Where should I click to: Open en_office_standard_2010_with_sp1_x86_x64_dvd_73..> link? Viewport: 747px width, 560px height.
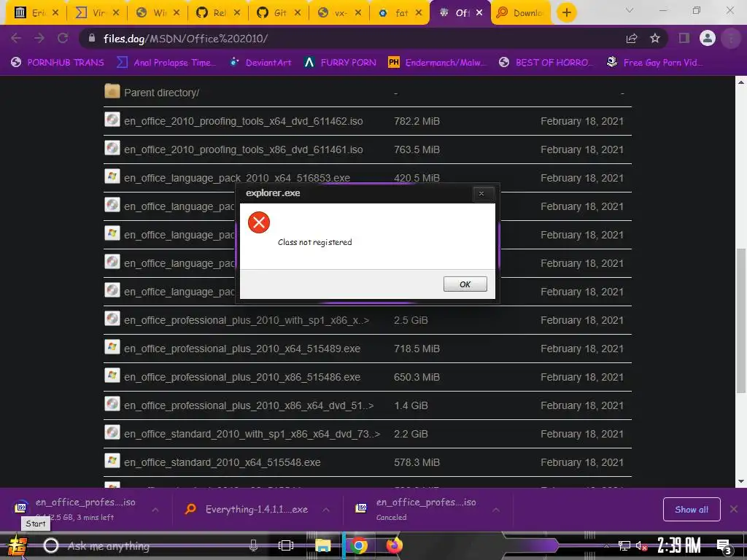tap(252, 434)
